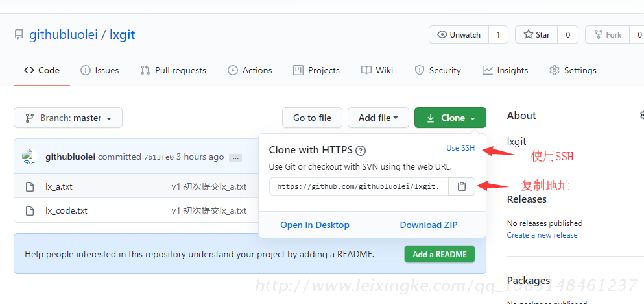Click the book icon on the Wiki tab
Screen dimensions: 644x304
coord(366,70)
